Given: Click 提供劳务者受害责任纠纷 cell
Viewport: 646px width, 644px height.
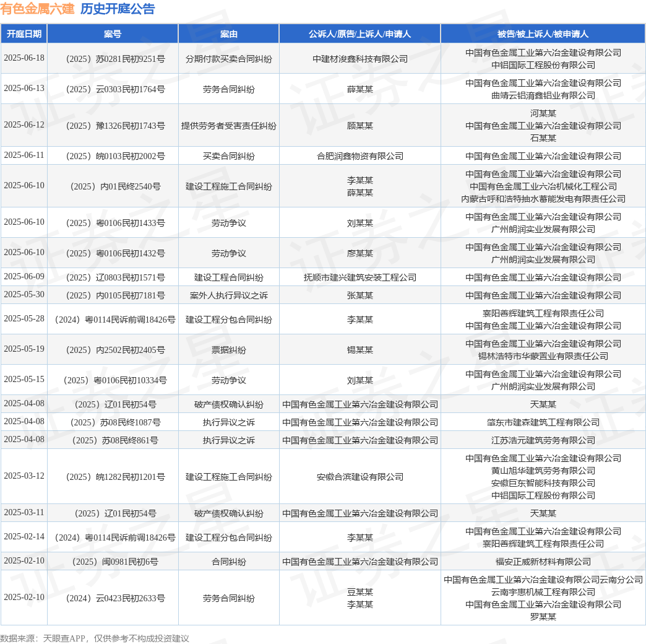Looking at the screenshot, I should click(229, 126).
